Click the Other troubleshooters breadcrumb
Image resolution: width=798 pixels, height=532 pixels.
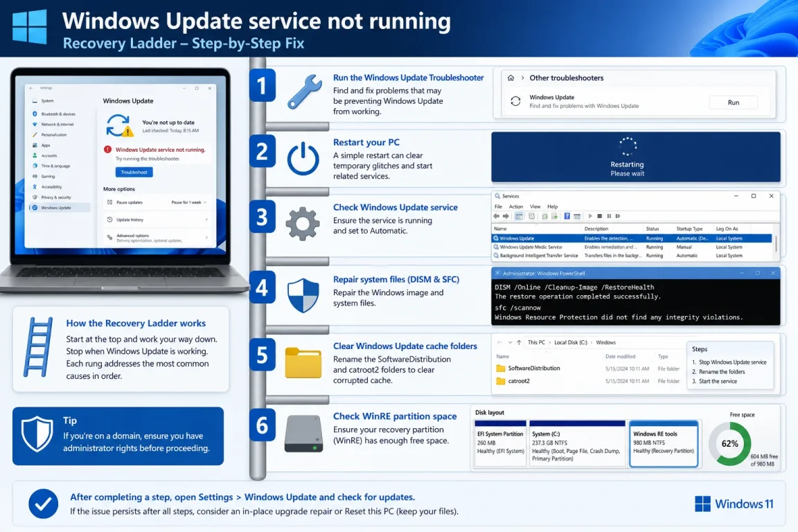point(567,78)
